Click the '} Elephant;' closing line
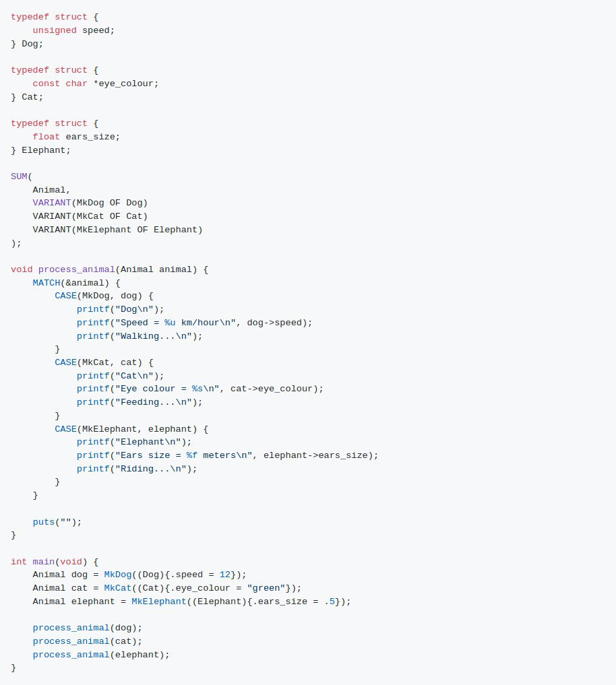The height and width of the screenshot is (685, 616). tap(40, 150)
